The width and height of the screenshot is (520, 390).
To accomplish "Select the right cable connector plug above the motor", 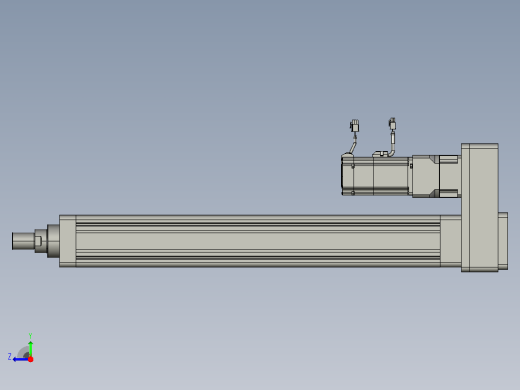I will [x=392, y=123].
